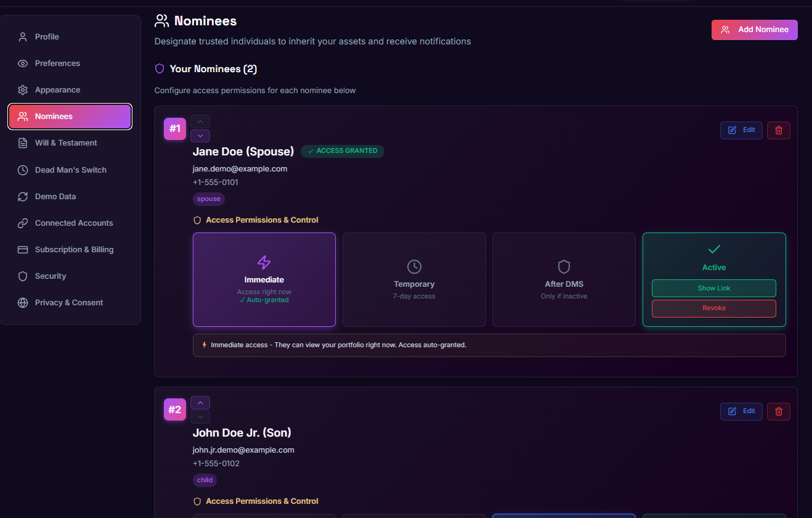Image resolution: width=812 pixels, height=518 pixels.
Task: Click the down chevron on nominee #2
Action: coord(200,416)
